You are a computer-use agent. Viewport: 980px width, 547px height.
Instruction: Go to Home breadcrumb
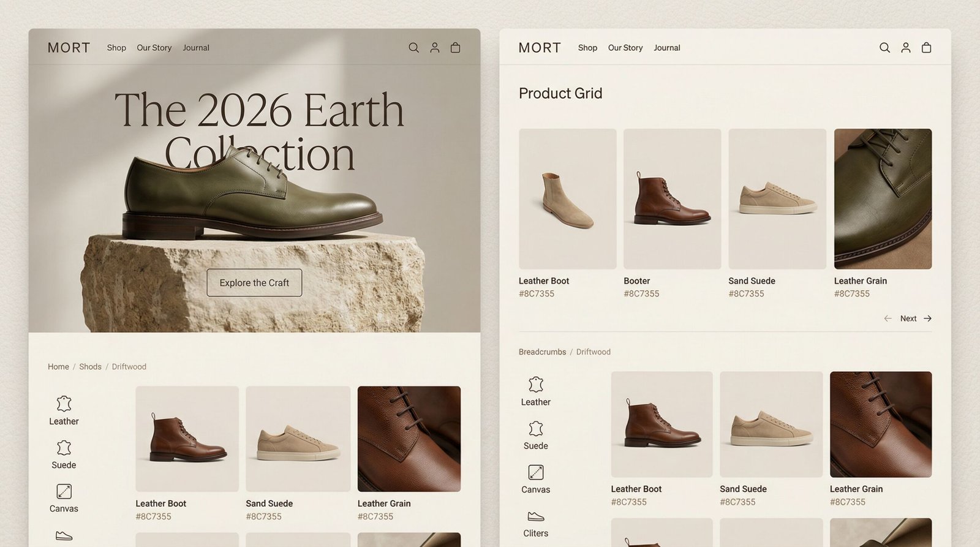(x=58, y=367)
